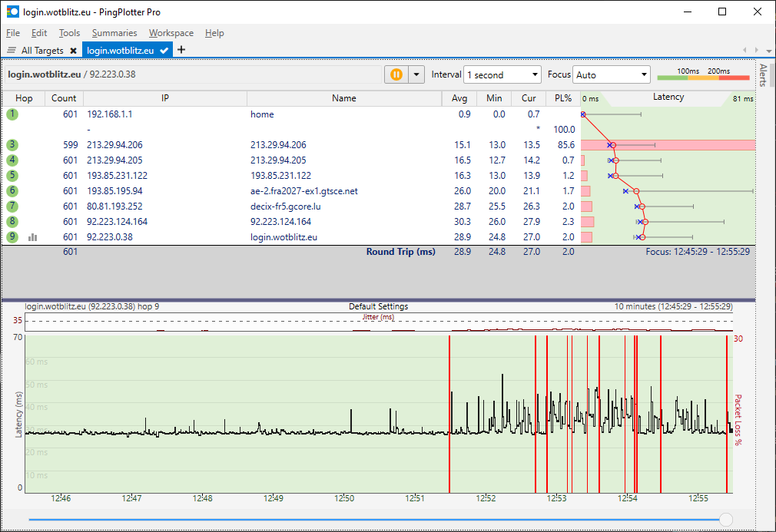This screenshot has height=532, width=776.
Task: Open the Summaries menu
Action: (114, 33)
